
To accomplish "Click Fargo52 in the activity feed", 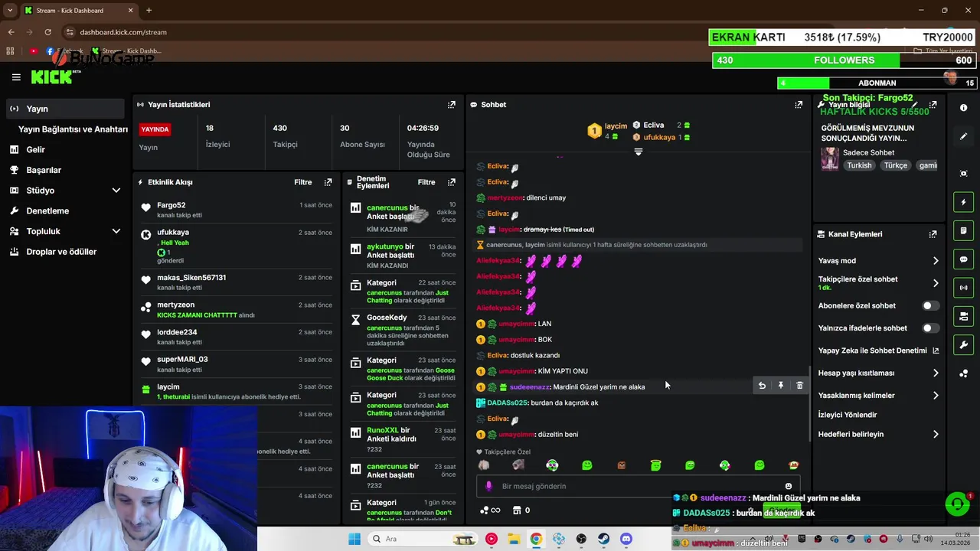I will click(x=171, y=205).
